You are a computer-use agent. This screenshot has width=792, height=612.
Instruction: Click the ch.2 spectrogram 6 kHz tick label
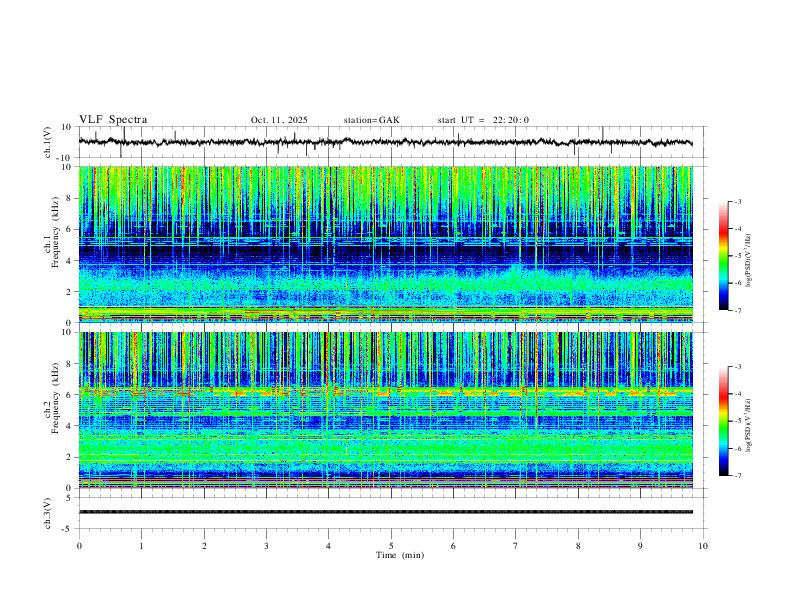point(69,395)
